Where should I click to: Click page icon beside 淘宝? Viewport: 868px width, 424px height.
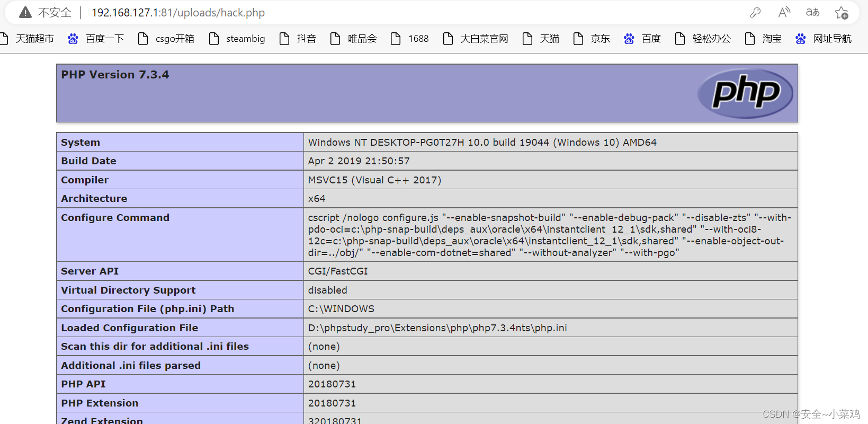(750, 39)
